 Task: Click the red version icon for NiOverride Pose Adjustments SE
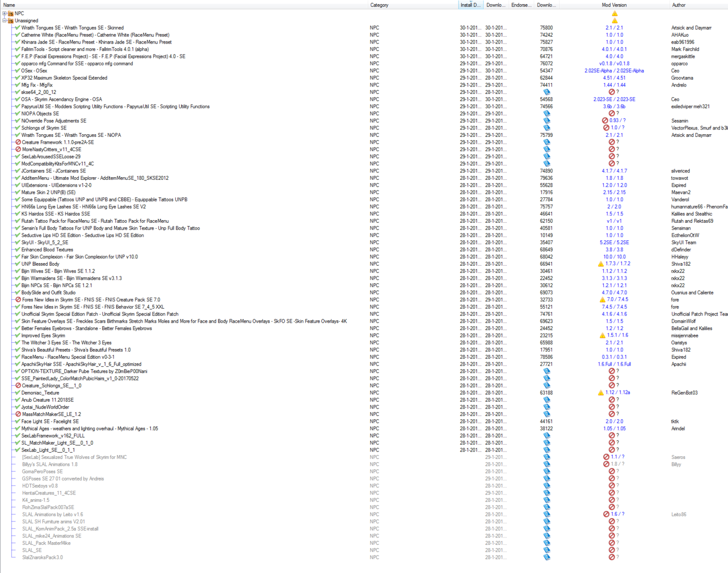(605, 121)
